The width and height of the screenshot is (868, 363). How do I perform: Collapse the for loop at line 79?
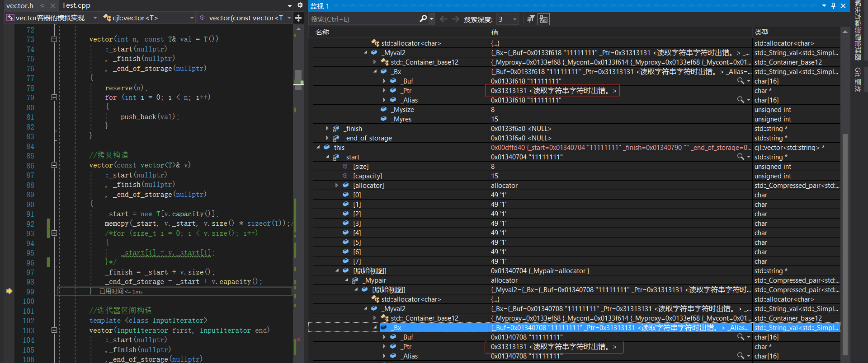click(54, 97)
